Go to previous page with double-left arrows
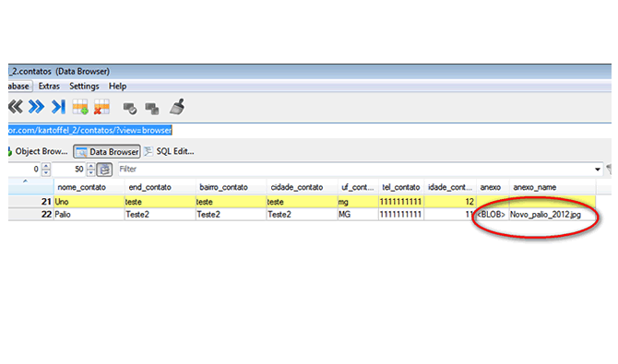The width and height of the screenshot is (618, 364). click(x=16, y=107)
